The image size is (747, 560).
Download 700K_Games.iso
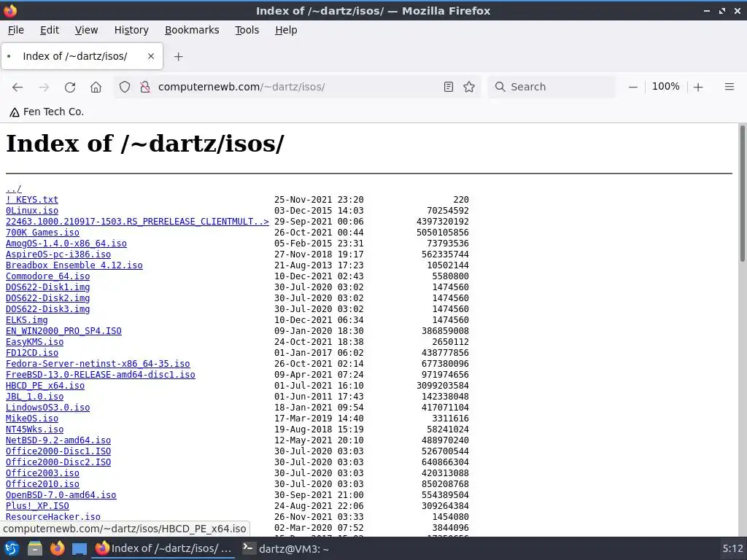tap(42, 233)
